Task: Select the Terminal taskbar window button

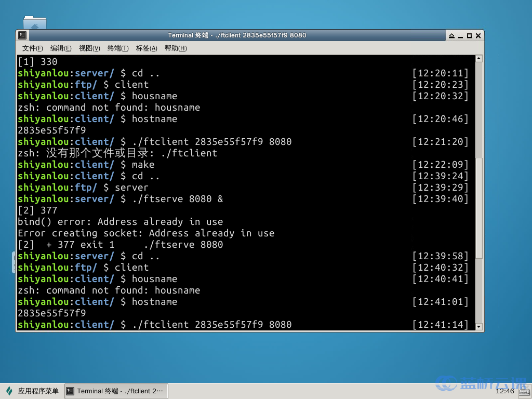Action: coord(116,391)
